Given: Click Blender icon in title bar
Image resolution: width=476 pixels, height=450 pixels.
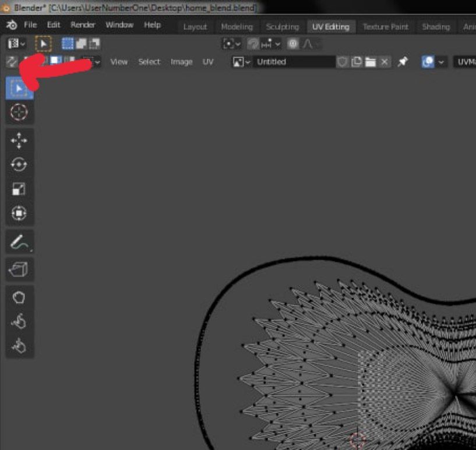Looking at the screenshot, I should pos(5,8).
